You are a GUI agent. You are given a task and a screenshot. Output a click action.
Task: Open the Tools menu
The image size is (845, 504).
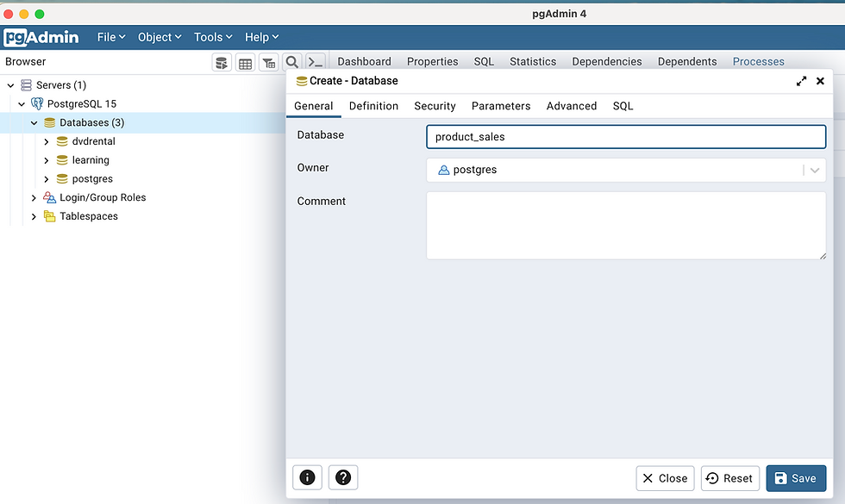tap(213, 37)
